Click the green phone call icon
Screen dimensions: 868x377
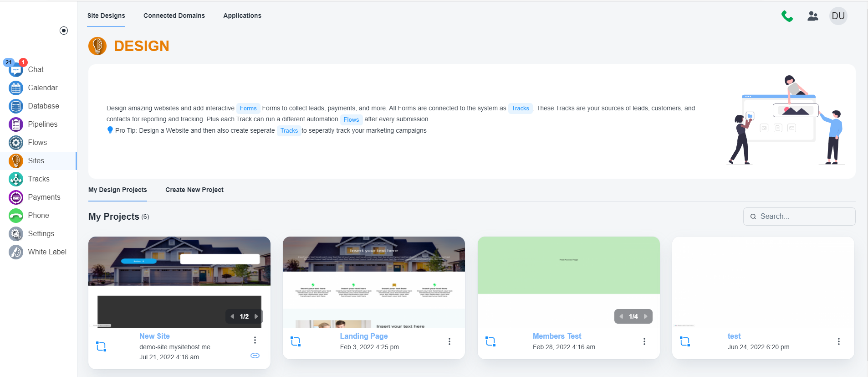tap(787, 16)
